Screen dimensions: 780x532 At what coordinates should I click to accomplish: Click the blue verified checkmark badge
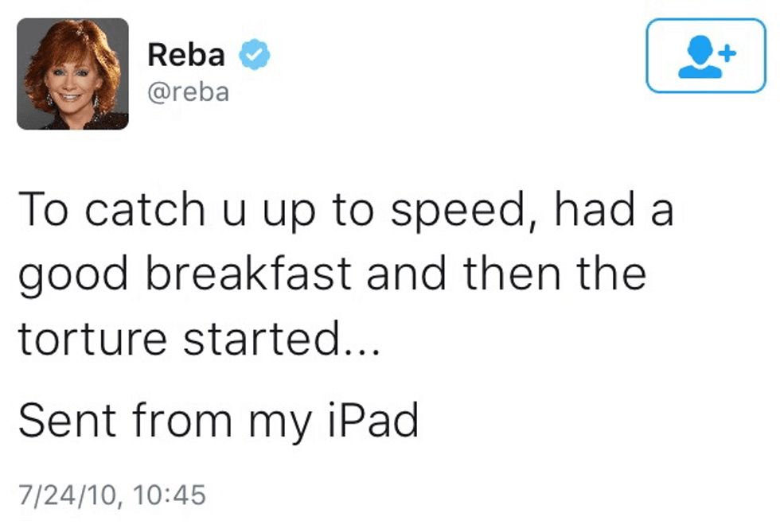click(255, 54)
